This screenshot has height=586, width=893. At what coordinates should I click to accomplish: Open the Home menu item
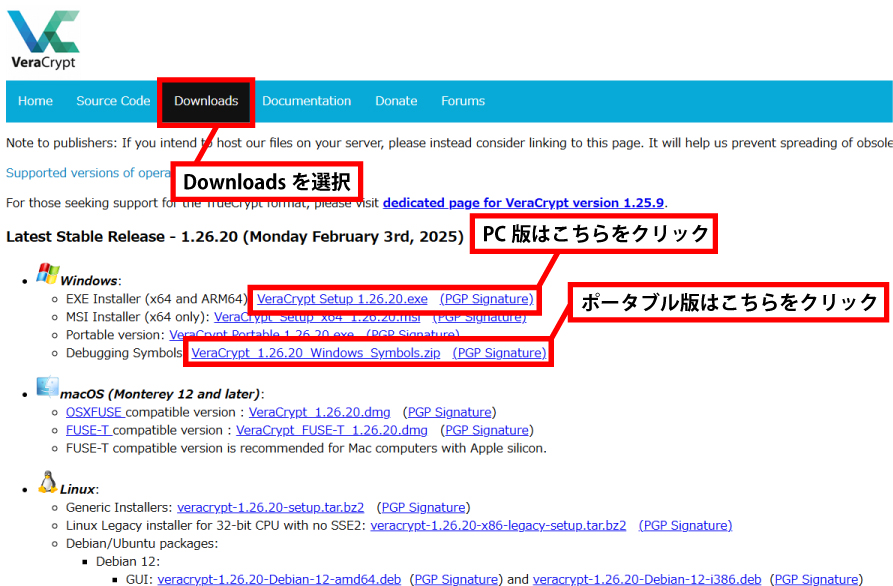click(x=35, y=101)
